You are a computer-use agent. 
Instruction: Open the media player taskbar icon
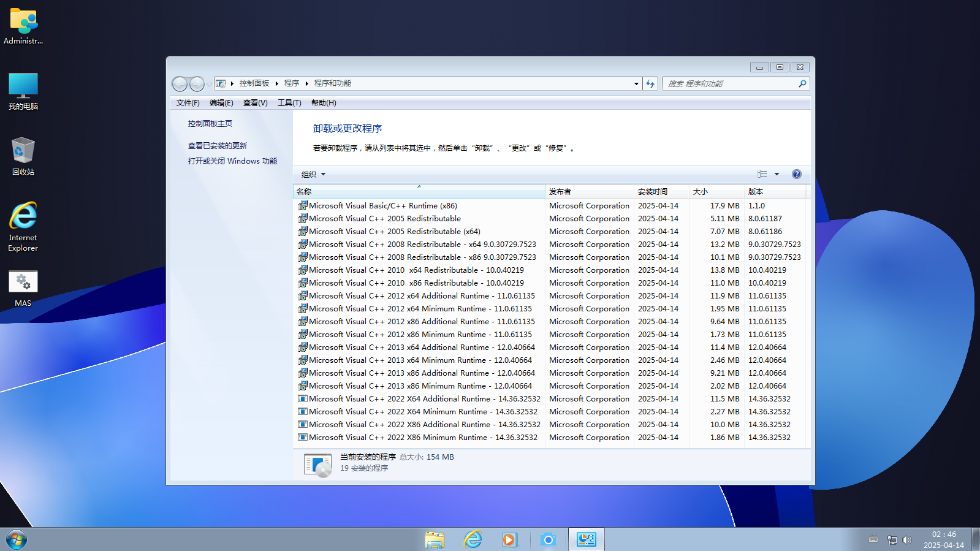pyautogui.click(x=509, y=540)
